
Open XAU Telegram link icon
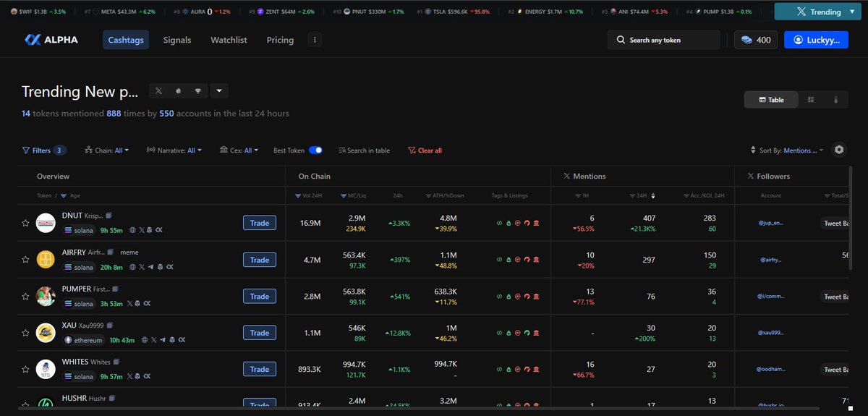(x=163, y=340)
